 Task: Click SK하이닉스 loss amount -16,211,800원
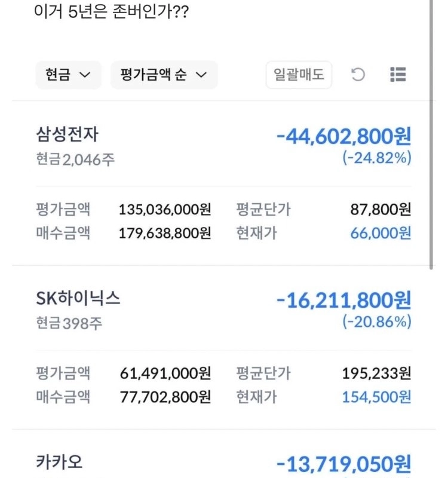343,301
